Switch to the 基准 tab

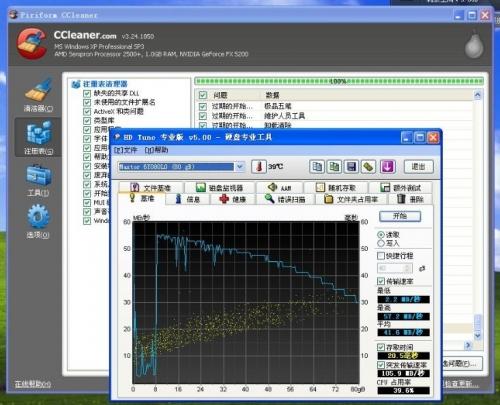point(142,199)
